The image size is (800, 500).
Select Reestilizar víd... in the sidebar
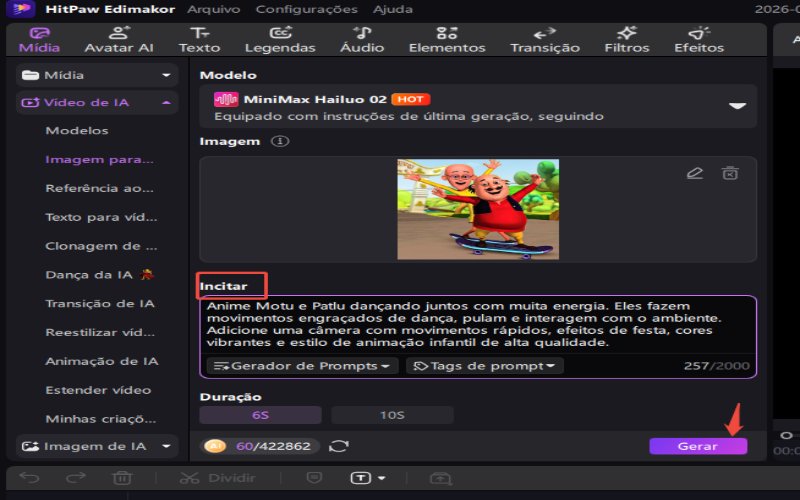[99, 332]
